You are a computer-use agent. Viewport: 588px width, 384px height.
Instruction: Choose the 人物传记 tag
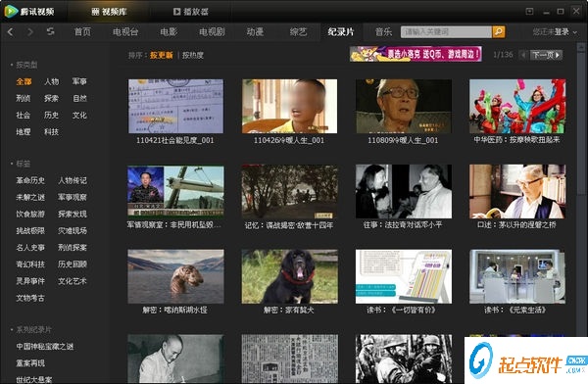coord(73,180)
